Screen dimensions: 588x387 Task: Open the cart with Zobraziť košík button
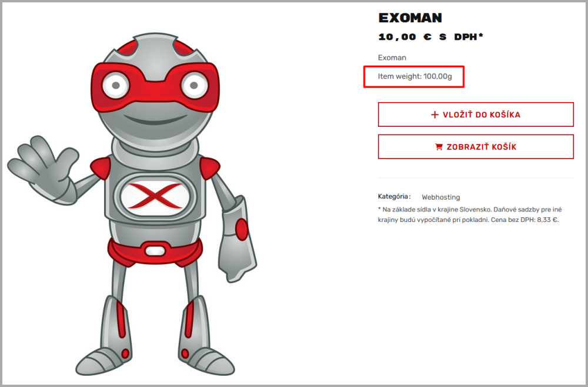476,147
